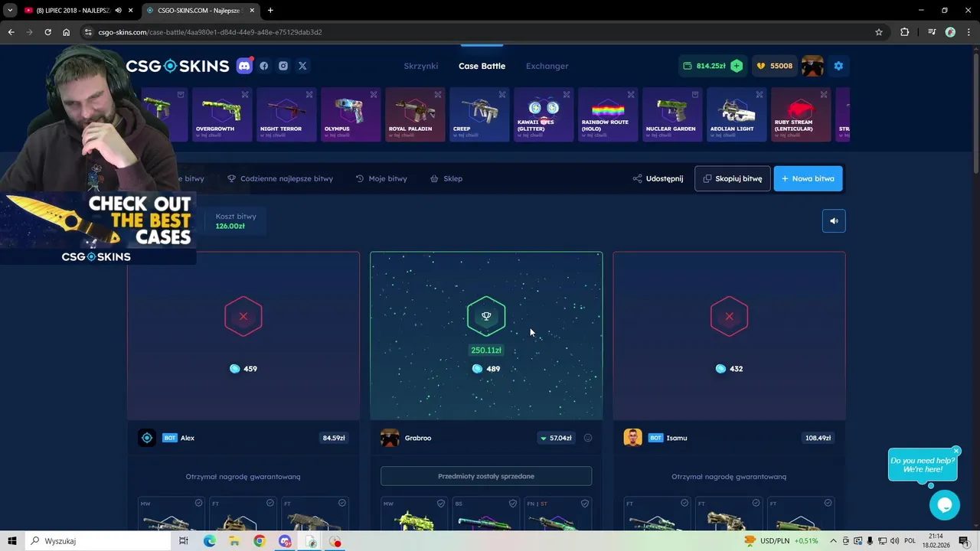
Task: Open the Overgrowth drop card
Action: (x=221, y=115)
